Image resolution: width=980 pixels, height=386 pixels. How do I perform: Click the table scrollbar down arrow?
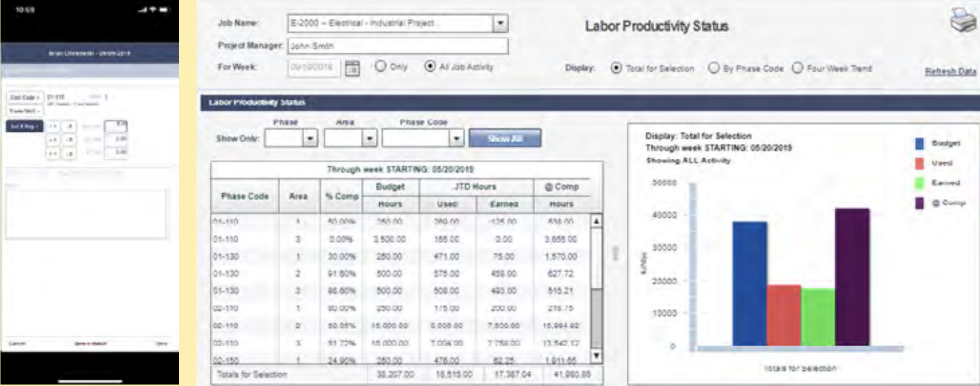coord(596,356)
